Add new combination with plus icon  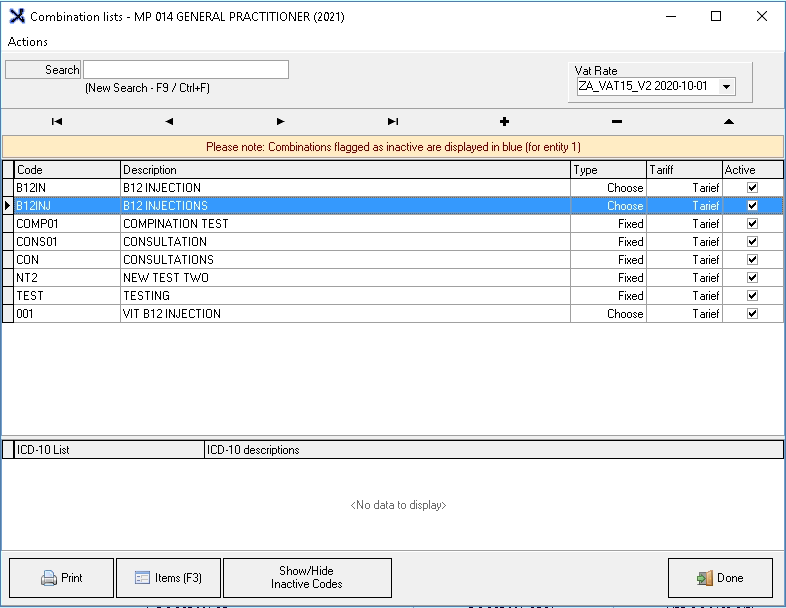coord(504,121)
